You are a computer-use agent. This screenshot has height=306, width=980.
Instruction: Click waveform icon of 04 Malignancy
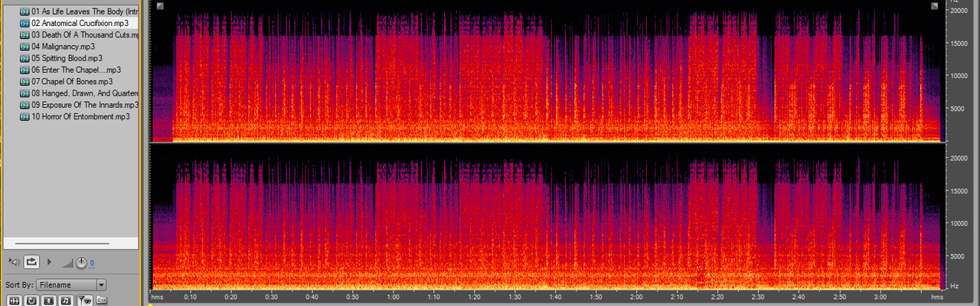[x=24, y=47]
